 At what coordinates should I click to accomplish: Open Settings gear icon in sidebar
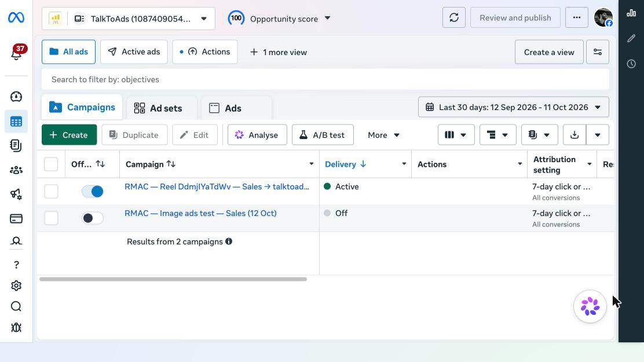tap(16, 286)
